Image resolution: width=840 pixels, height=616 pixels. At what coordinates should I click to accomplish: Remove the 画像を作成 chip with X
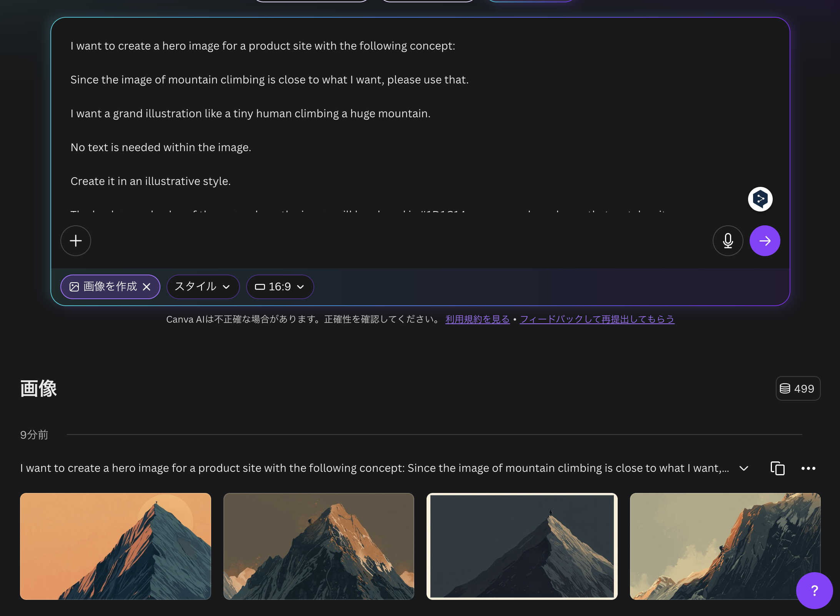pyautogui.click(x=147, y=287)
